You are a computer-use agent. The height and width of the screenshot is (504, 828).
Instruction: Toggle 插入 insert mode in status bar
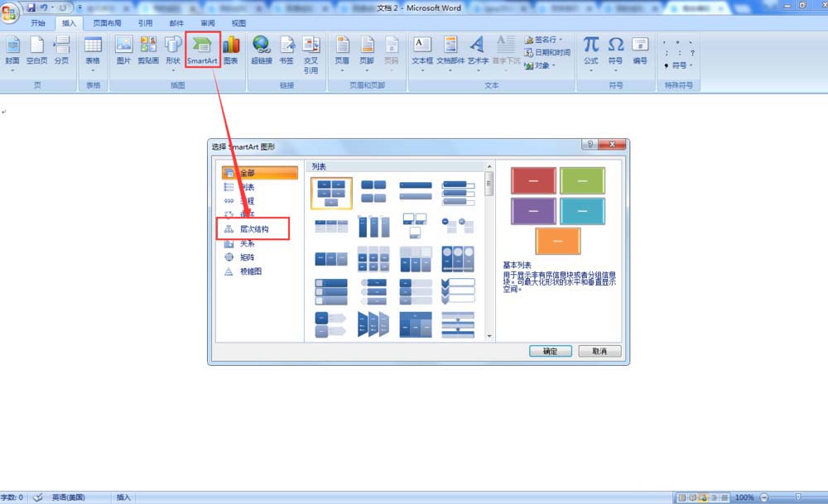point(123,497)
